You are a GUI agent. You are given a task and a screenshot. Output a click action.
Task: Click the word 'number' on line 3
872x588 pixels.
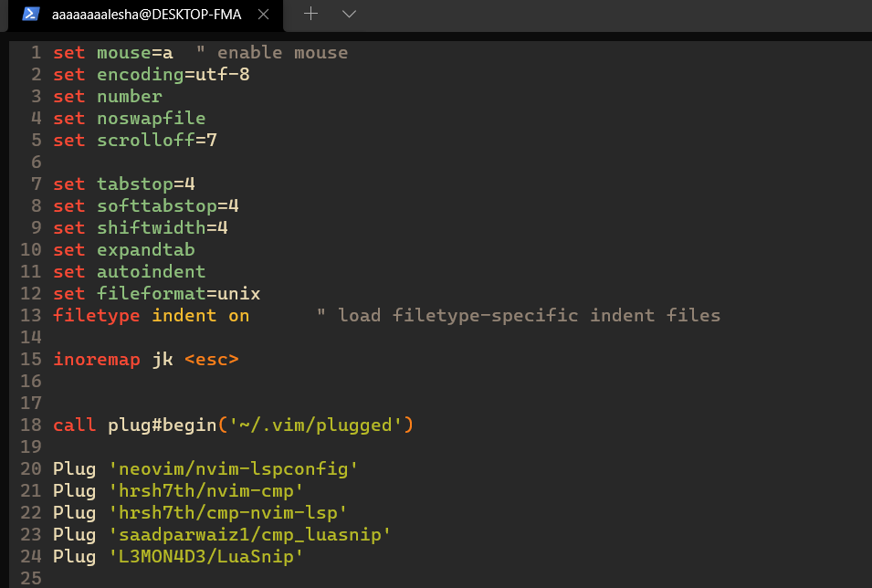click(x=129, y=96)
